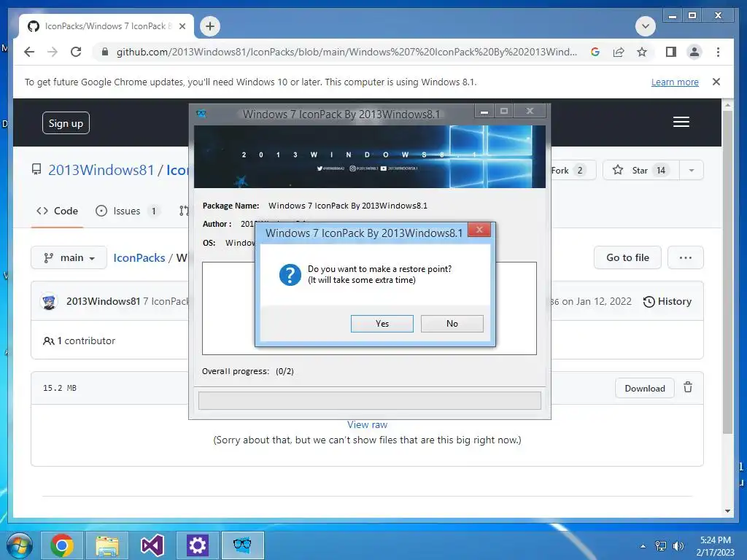The width and height of the screenshot is (747, 560).
Task: Click the commit author avatar
Action: point(49,301)
